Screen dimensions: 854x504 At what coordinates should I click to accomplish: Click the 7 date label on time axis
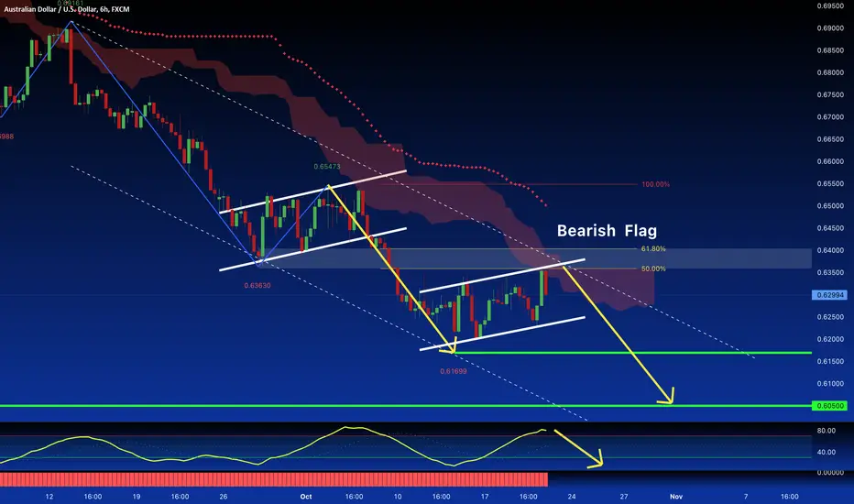pos(746,497)
